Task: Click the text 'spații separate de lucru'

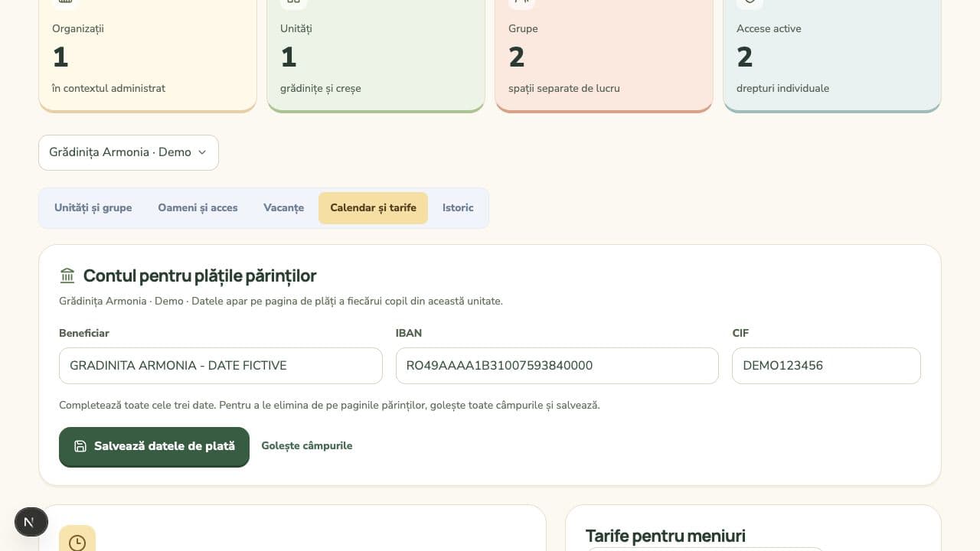Action: [x=564, y=88]
